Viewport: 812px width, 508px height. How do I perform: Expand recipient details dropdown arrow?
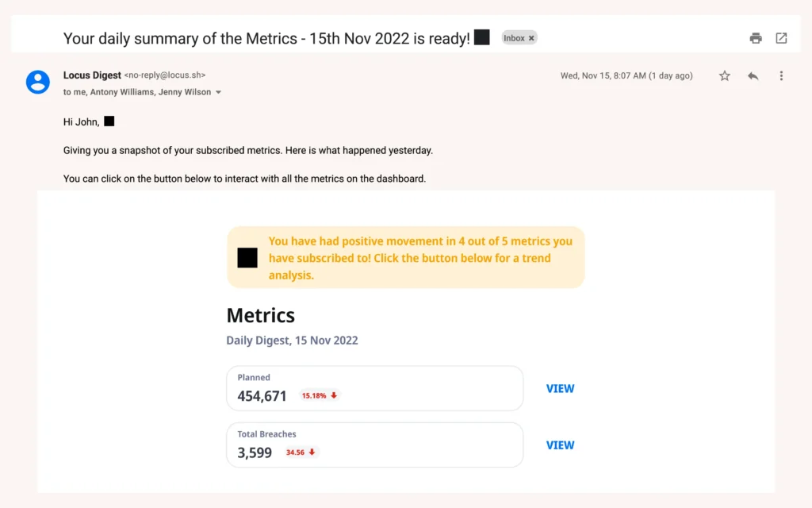coord(219,93)
